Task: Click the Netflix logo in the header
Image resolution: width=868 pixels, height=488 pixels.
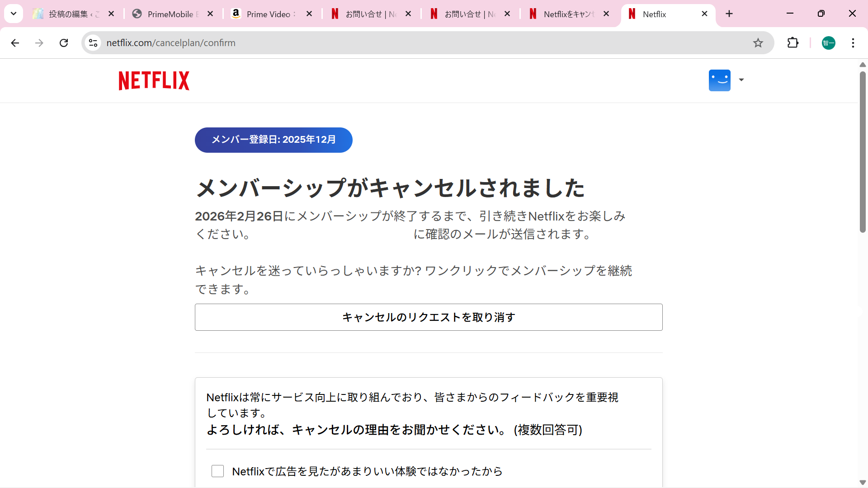Action: click(154, 81)
